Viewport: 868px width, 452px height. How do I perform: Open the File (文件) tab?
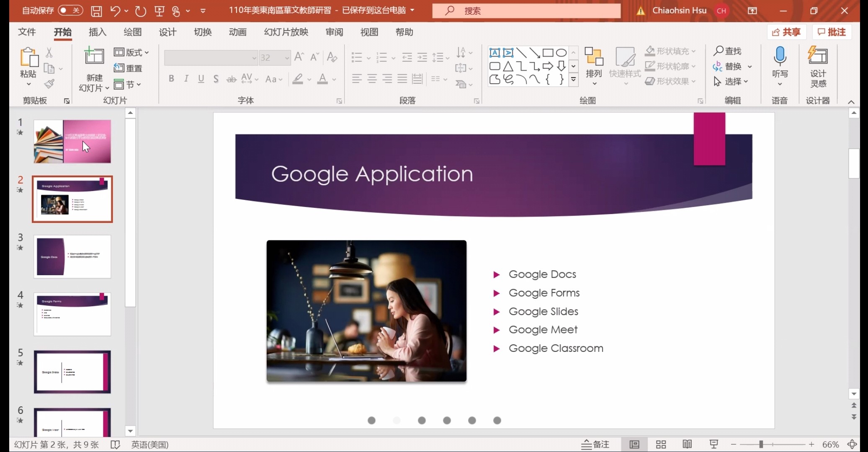click(27, 32)
